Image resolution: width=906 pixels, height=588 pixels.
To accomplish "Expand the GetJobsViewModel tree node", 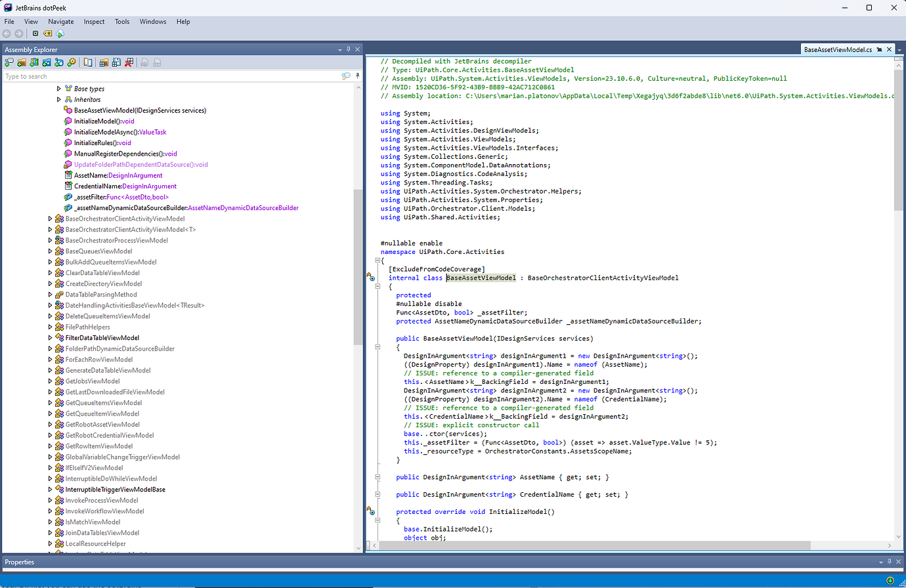I will tap(50, 381).
